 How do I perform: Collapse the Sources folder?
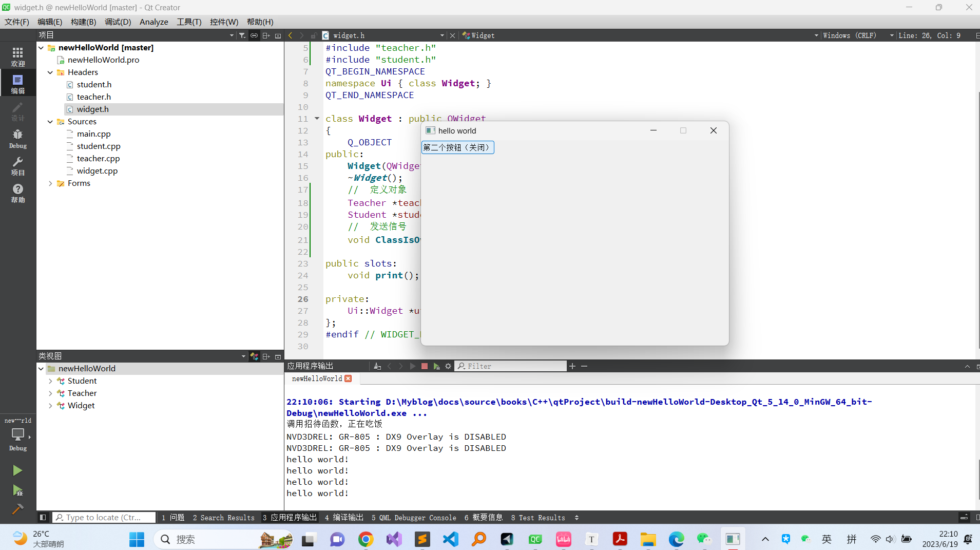50,122
